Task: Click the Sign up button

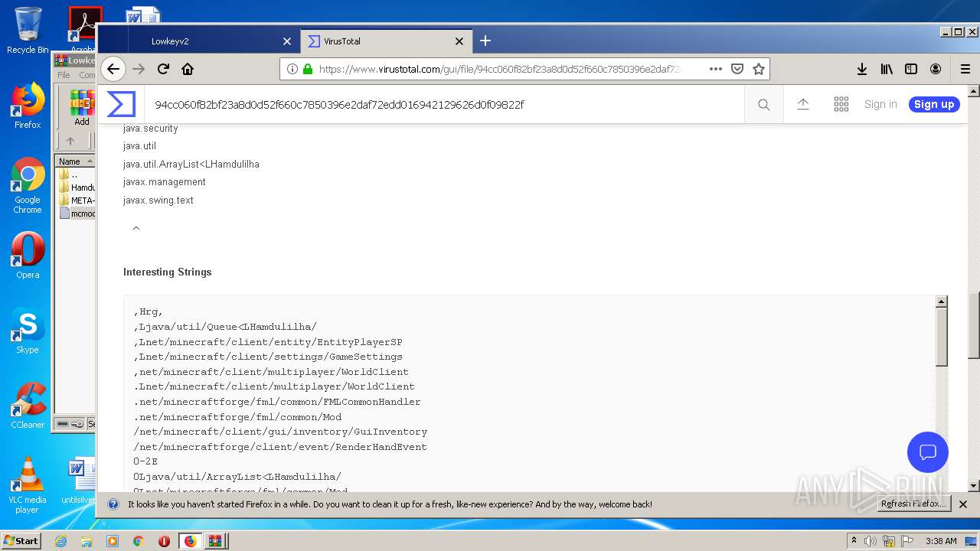Action: click(934, 105)
